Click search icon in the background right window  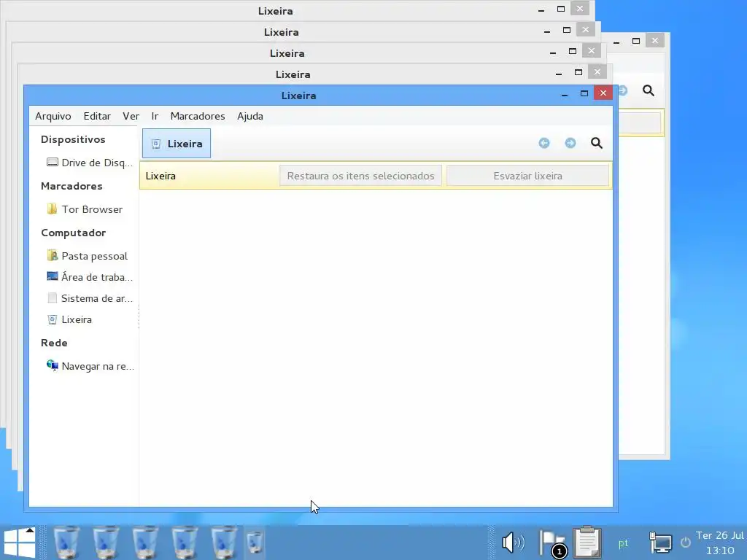pos(649,90)
